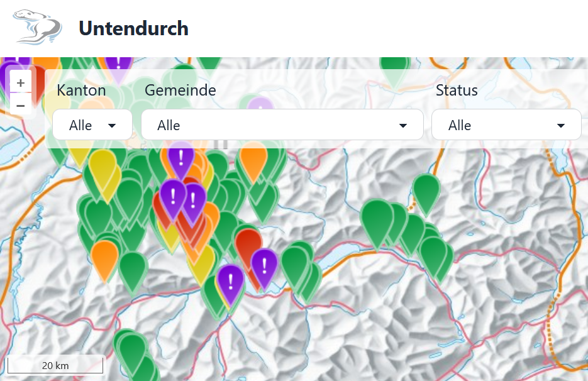Open topmost purple exclamation marker below filter bar
This screenshot has width=588, height=381.
coord(181,157)
